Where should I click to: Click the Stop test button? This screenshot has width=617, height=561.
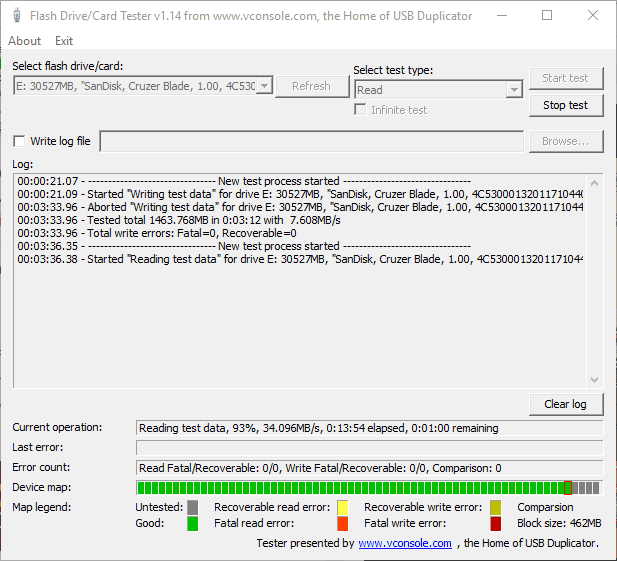pos(566,105)
